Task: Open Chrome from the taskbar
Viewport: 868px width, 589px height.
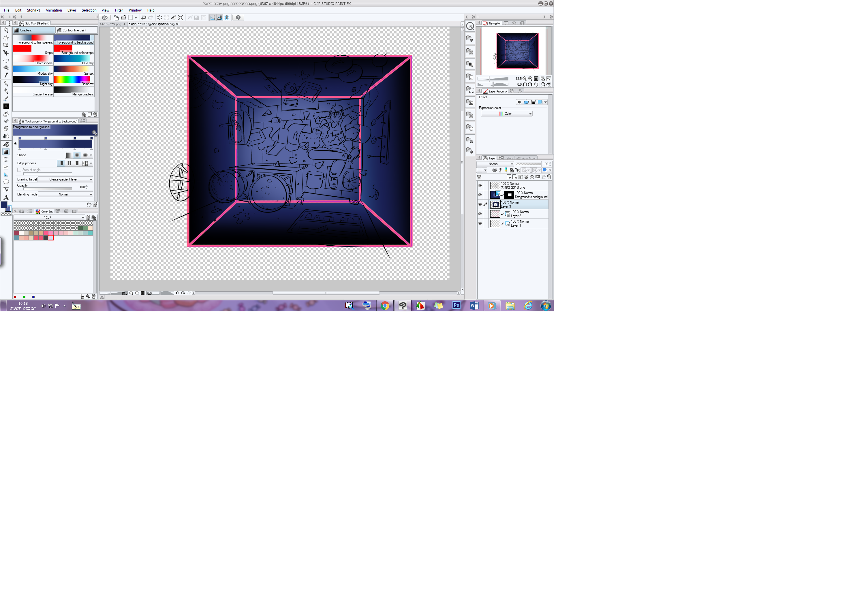Action: click(385, 306)
